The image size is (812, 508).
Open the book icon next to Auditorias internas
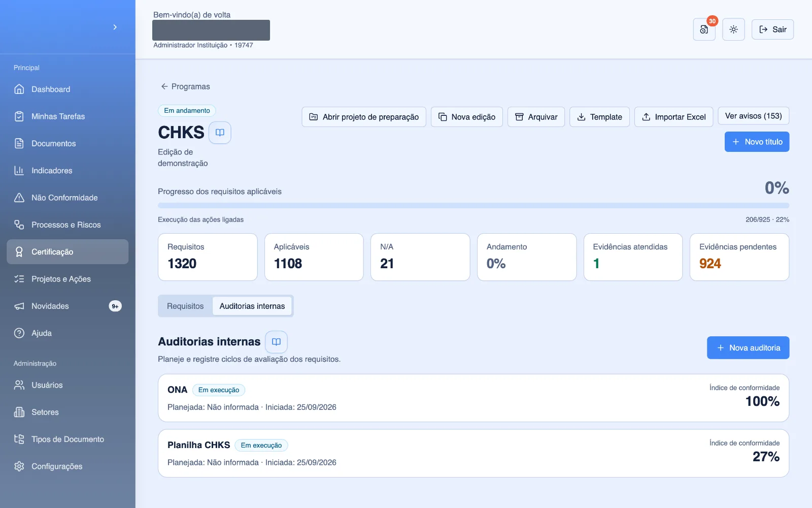coord(276,342)
